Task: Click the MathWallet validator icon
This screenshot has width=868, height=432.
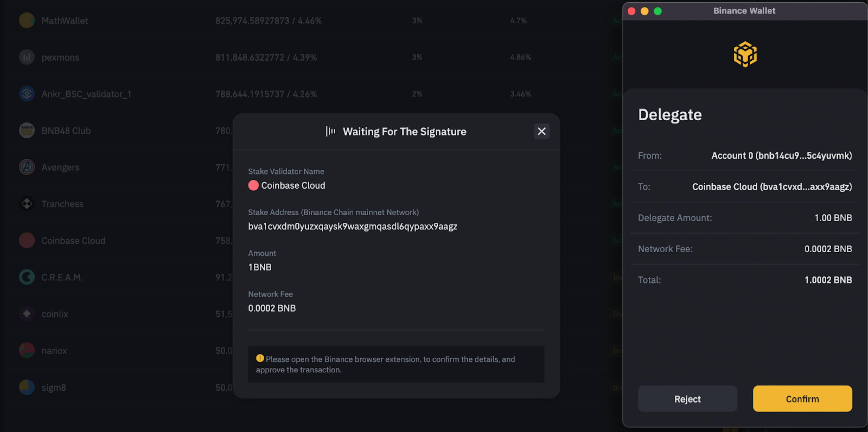Action: point(27,21)
